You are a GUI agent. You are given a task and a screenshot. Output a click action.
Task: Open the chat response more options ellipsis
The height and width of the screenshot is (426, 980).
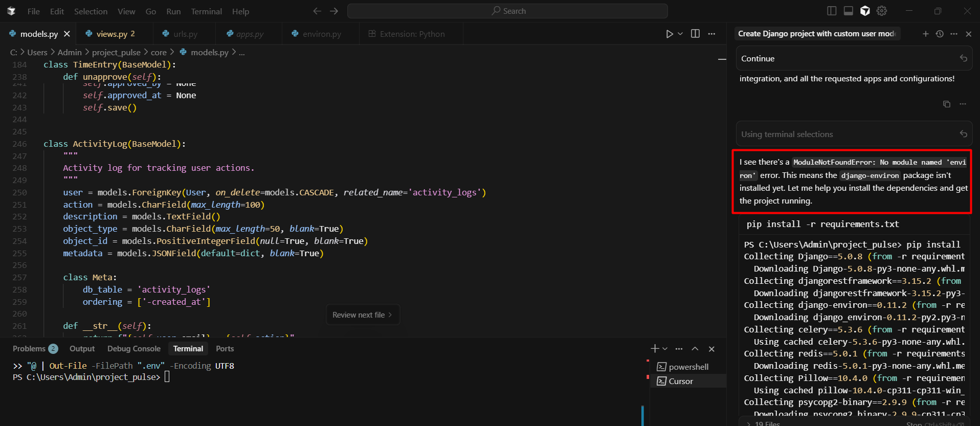click(963, 104)
